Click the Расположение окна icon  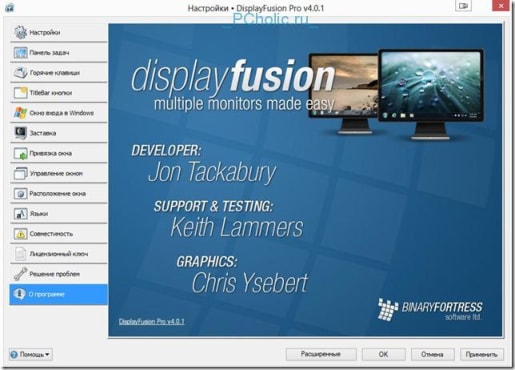pos(20,193)
